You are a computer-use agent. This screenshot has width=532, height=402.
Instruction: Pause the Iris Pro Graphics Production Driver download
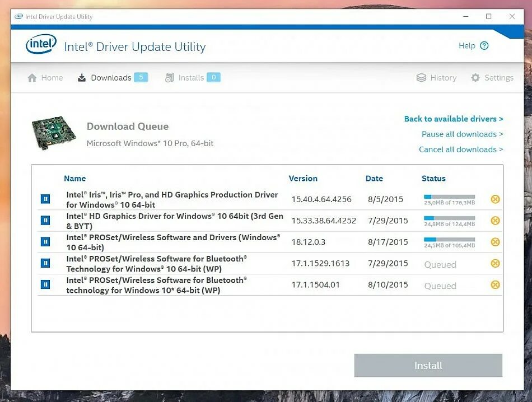45,199
